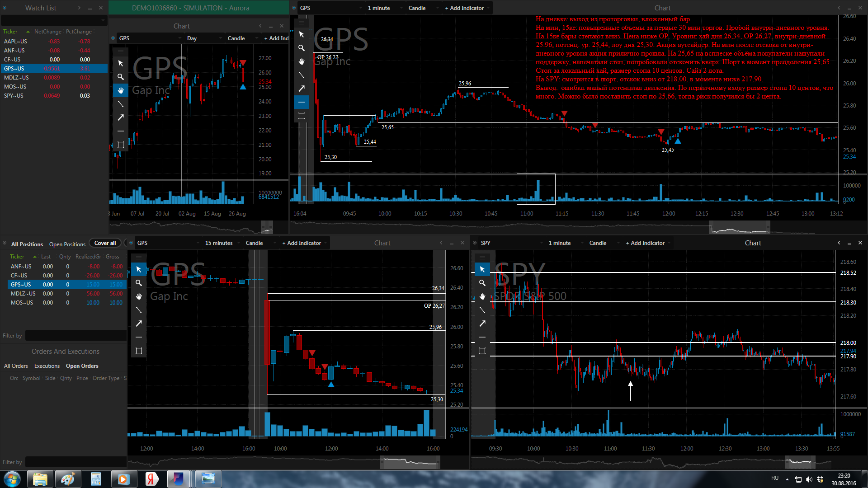Select zoom magnifier in GPS 1 minute chart
The width and height of the screenshot is (868, 488).
[x=302, y=48]
